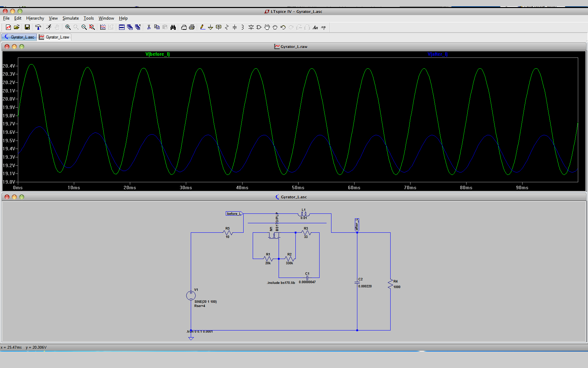Click the C1 '0.00000047' value text

tap(307, 282)
